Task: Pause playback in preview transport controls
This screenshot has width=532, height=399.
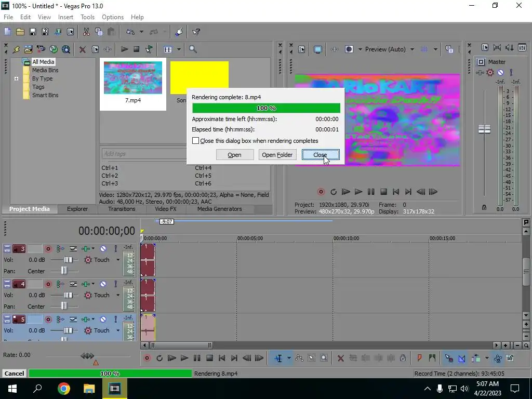Action: (x=371, y=192)
